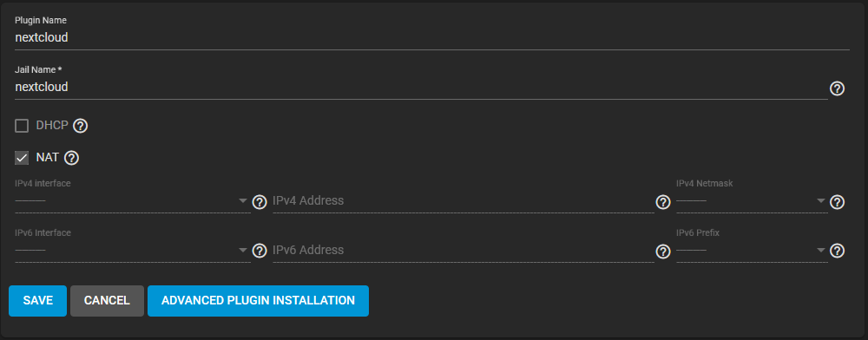The width and height of the screenshot is (868, 340).
Task: Open Advanced Plugin Installation
Action: [x=258, y=301]
